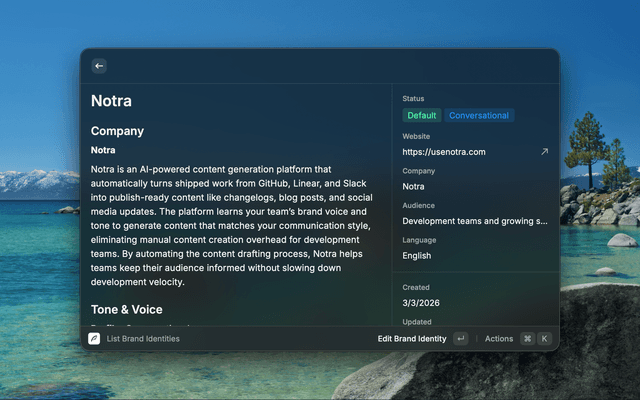Click the Created date 3/3/2026
The width and height of the screenshot is (640, 400).
[421, 303]
